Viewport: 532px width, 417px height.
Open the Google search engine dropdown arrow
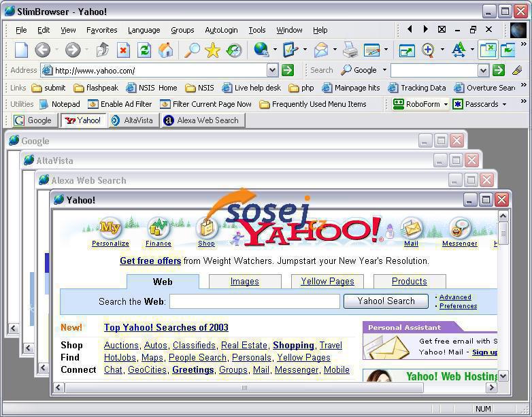(x=384, y=70)
